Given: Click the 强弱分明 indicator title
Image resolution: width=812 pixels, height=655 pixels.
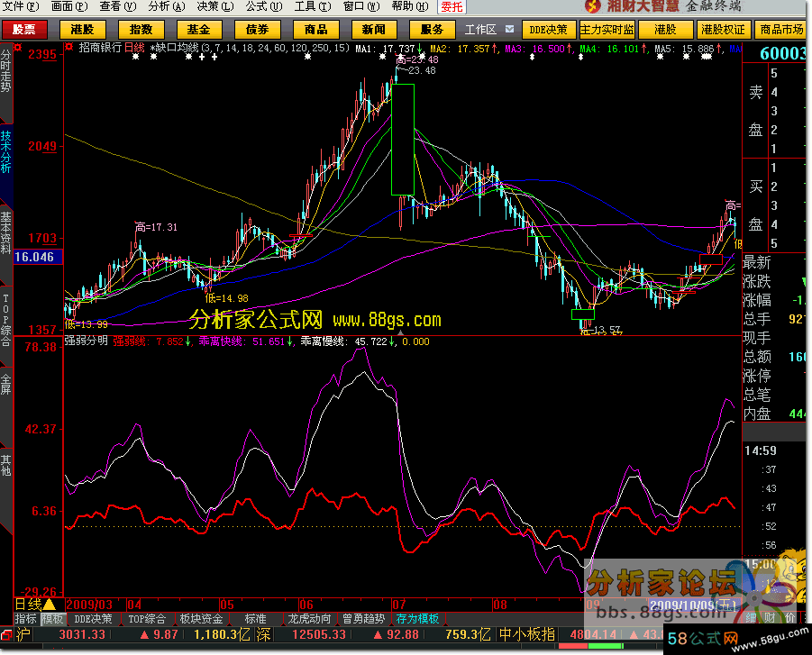Looking at the screenshot, I should click(86, 341).
